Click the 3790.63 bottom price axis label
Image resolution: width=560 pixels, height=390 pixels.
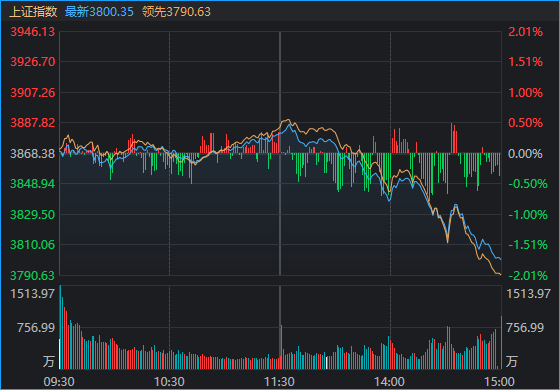coord(33,276)
